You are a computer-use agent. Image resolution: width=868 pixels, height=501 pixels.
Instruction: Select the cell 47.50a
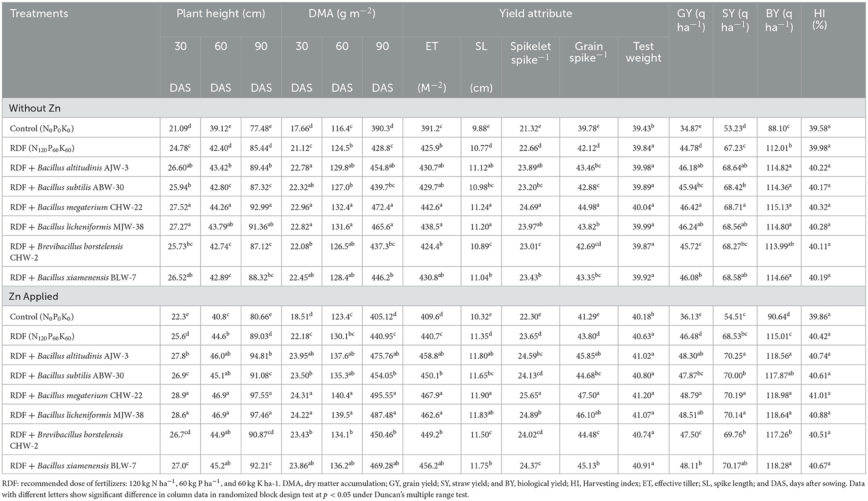click(588, 395)
